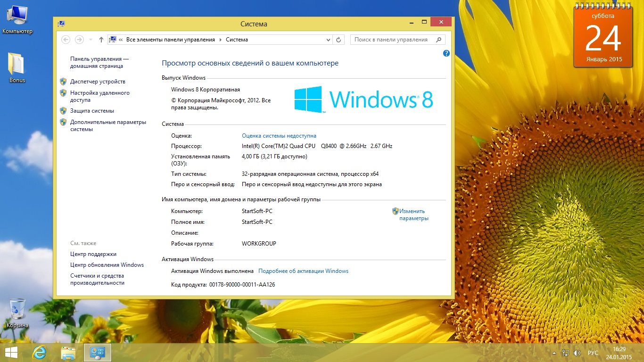Open the volume speaker icon in tray
Screen dimensions: 644x362
577,353
